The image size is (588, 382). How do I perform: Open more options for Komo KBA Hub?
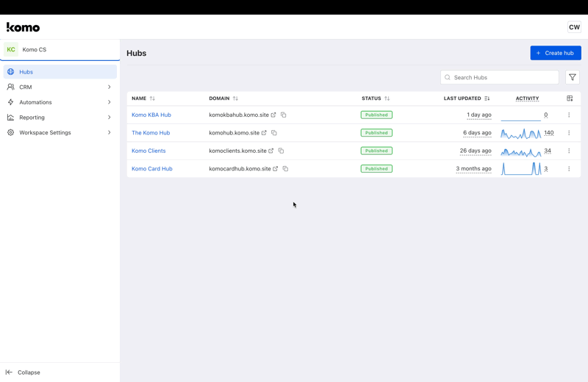click(569, 115)
